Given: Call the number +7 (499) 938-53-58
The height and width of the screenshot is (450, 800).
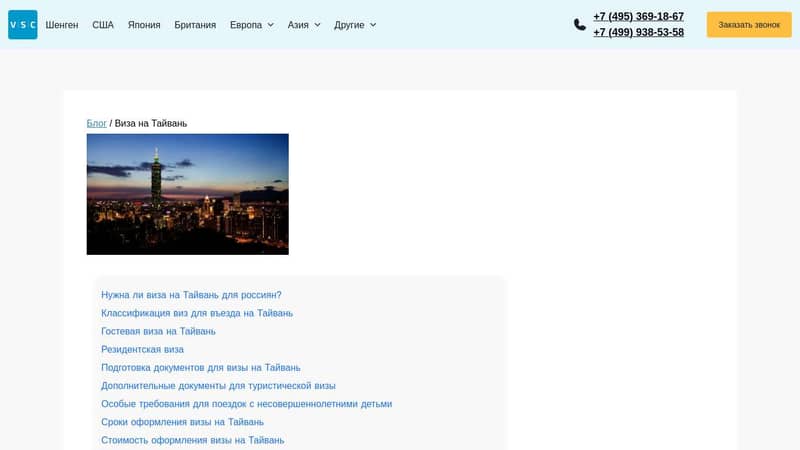Looking at the screenshot, I should 638,32.
